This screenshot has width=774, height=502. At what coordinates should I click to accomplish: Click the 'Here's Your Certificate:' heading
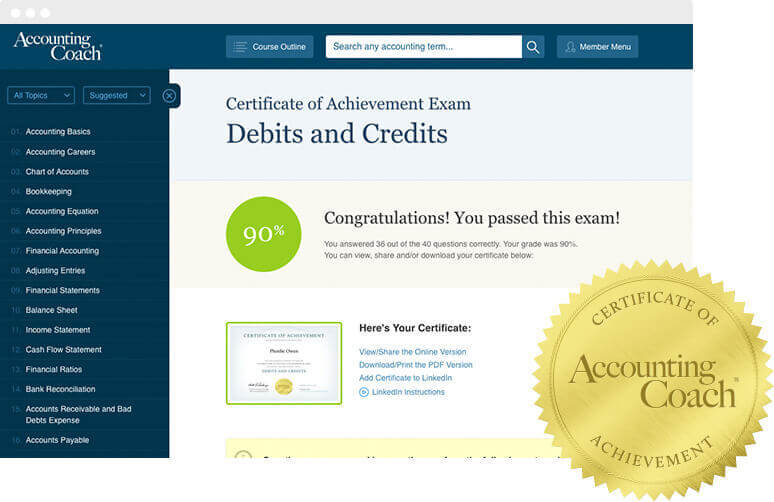click(x=415, y=328)
